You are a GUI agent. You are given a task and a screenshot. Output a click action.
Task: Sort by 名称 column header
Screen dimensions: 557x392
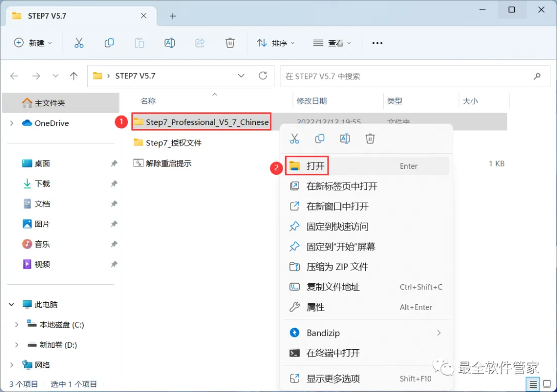pos(148,101)
